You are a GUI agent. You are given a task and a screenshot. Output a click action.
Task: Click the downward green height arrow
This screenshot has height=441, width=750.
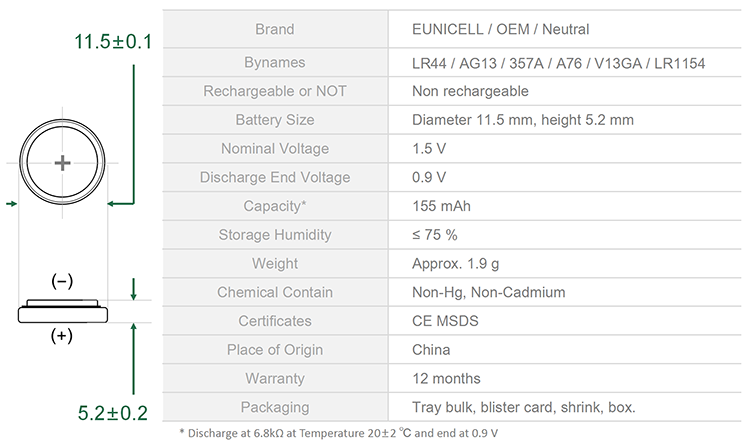tap(133, 289)
